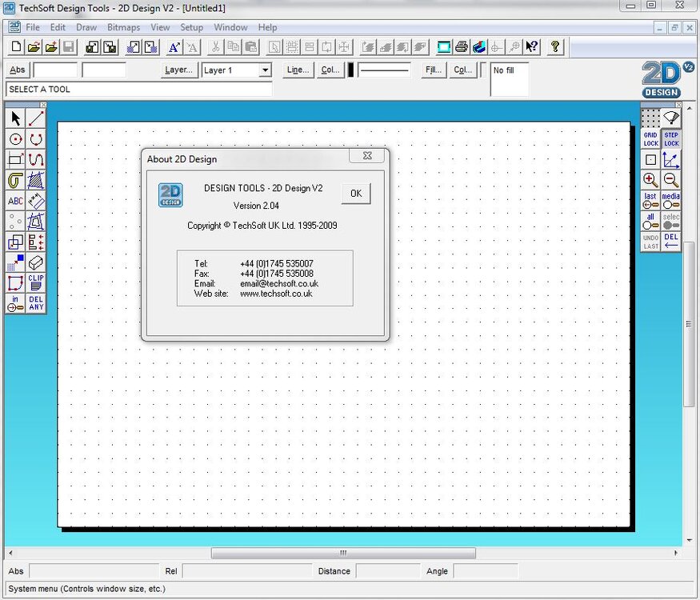700x600 pixels.
Task: Select the ABC text tool
Action: [16, 201]
